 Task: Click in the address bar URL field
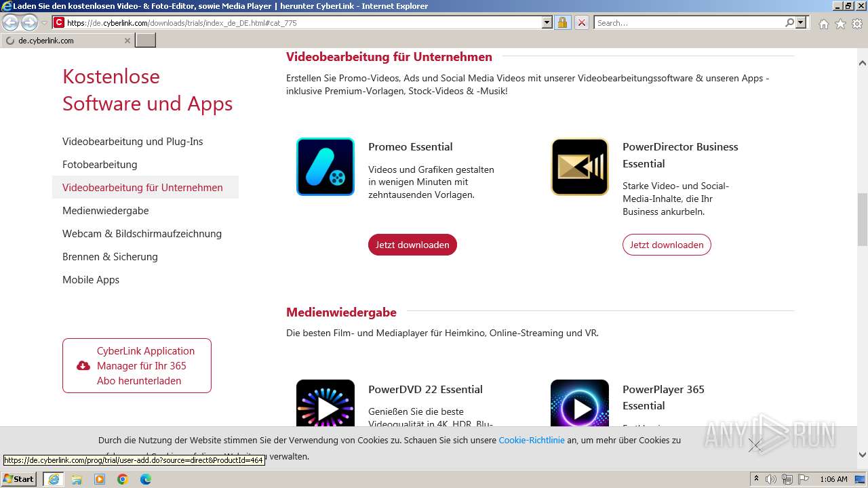coord(304,22)
